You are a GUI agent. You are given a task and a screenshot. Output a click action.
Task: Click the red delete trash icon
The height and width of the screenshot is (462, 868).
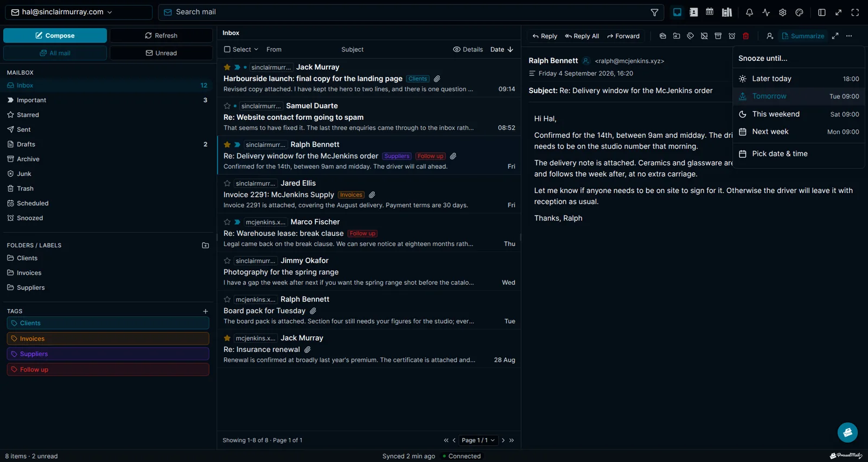[746, 36]
